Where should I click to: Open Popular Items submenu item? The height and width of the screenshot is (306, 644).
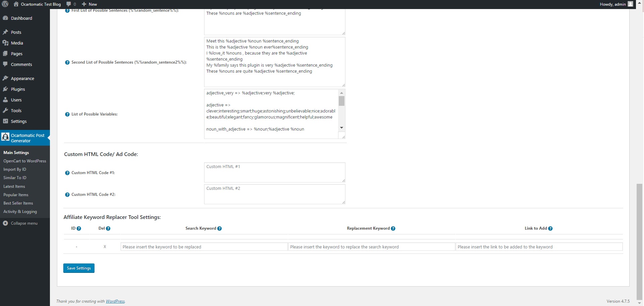[16, 195]
